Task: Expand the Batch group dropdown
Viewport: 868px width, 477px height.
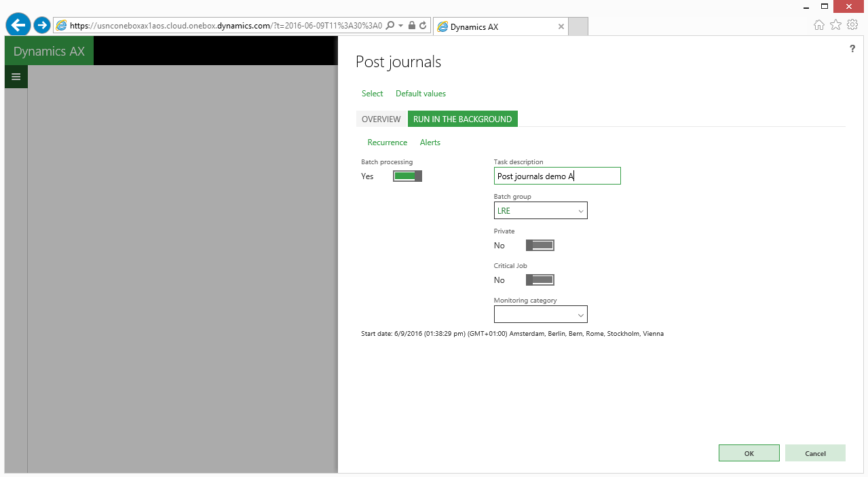Action: tap(580, 211)
